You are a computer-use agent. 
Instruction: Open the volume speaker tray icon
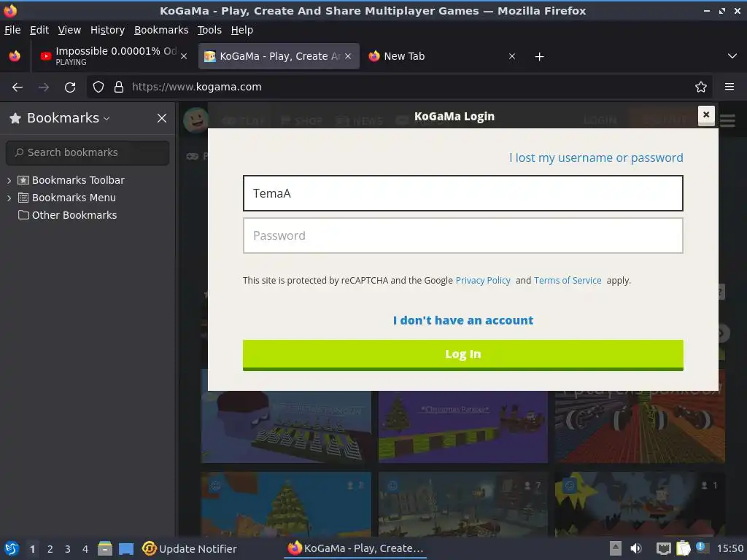(x=636, y=549)
